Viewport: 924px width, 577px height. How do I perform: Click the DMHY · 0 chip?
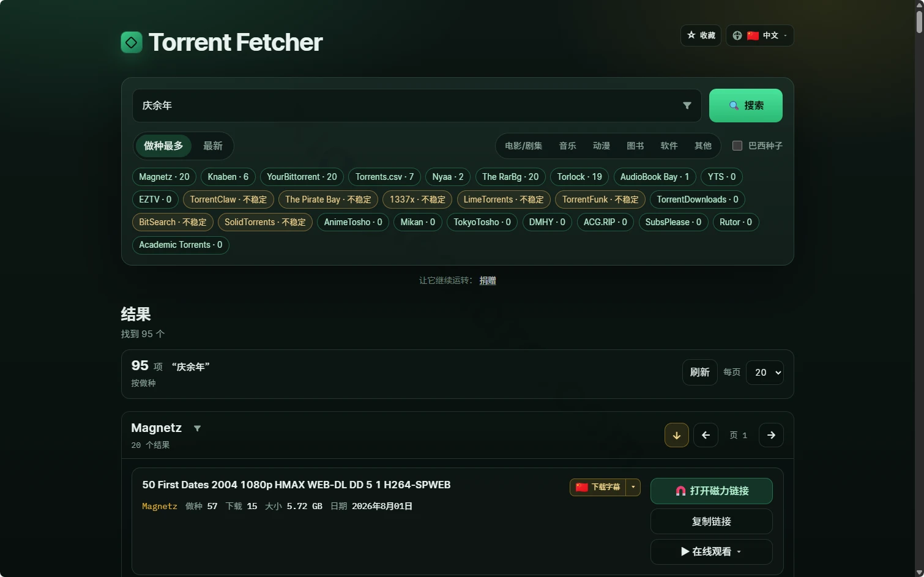(547, 222)
